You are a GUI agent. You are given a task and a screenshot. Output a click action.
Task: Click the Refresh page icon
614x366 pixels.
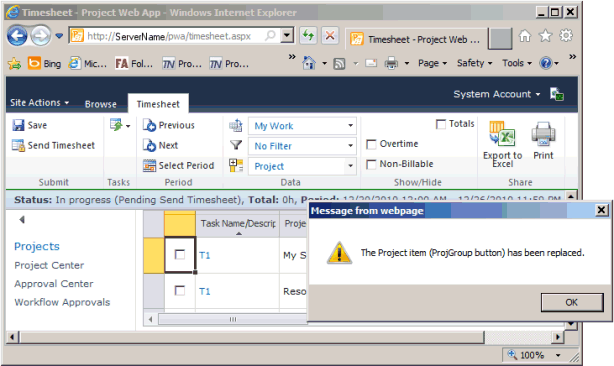point(308,36)
